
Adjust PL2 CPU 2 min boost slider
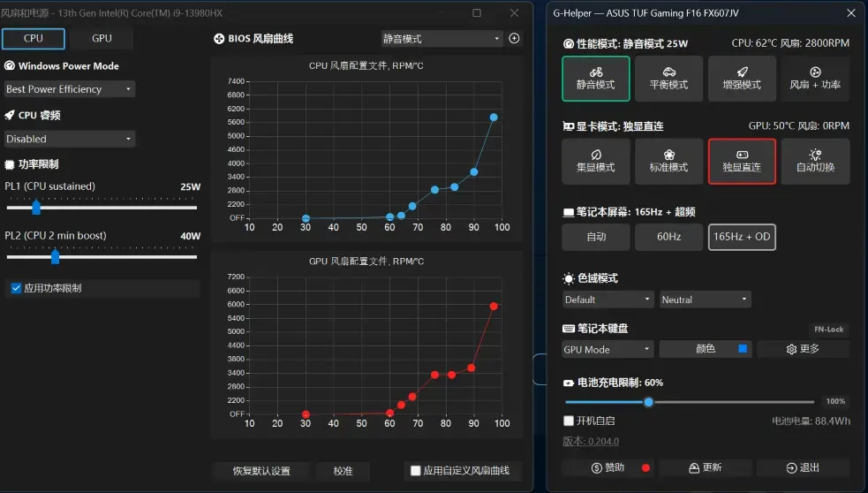tap(55, 256)
